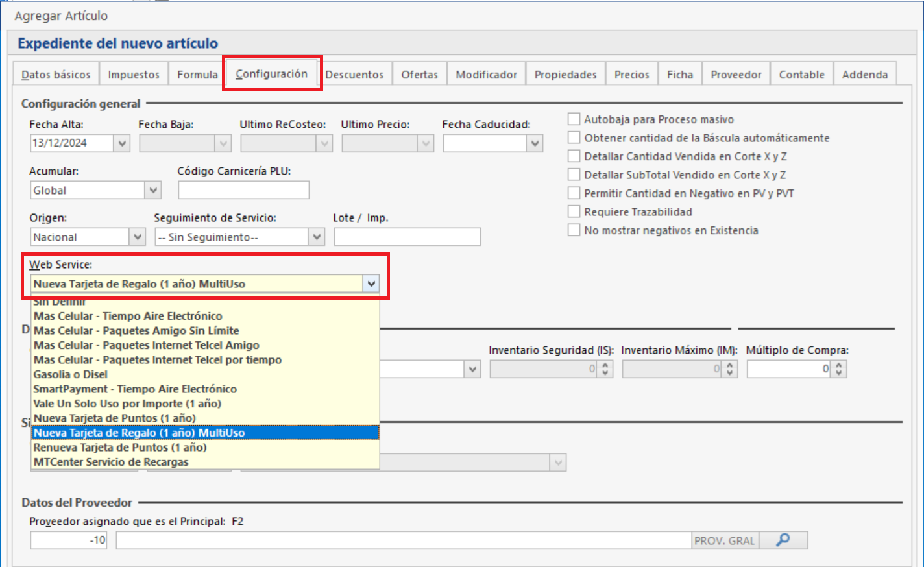Click the Fecha Alta field 13/12/2024
The image size is (924, 567).
pyautogui.click(x=72, y=143)
